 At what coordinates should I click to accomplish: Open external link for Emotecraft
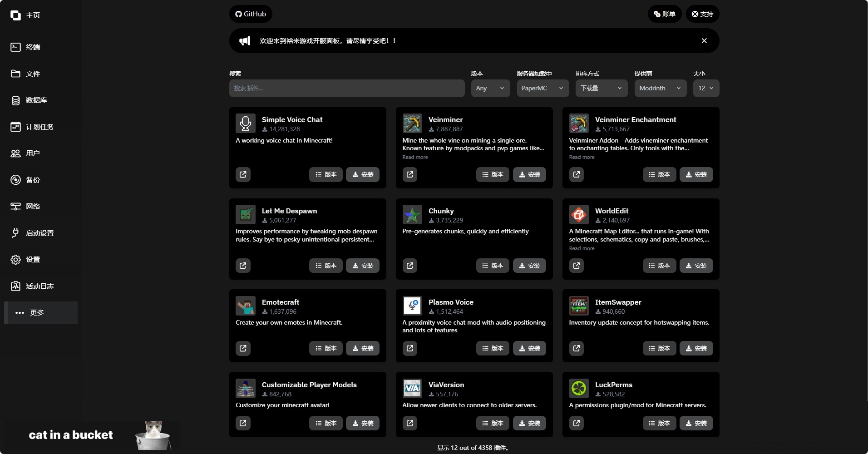tap(243, 348)
